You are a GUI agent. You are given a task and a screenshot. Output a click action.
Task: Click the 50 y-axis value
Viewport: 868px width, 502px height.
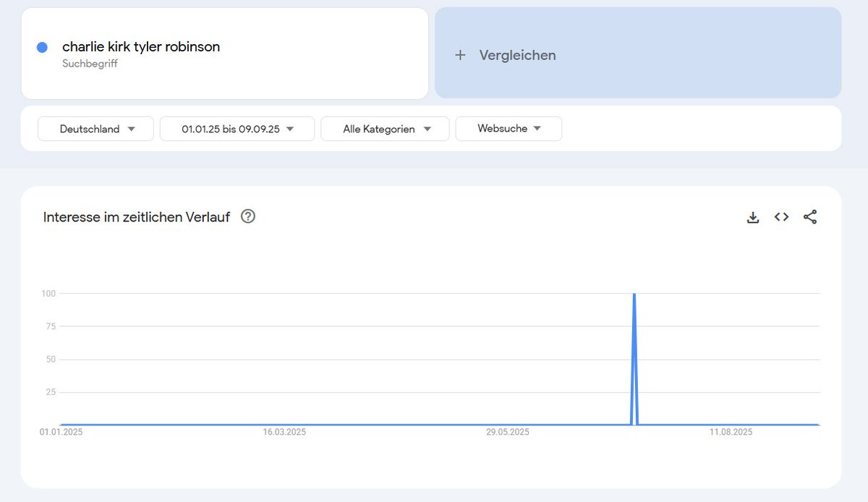[x=51, y=360]
